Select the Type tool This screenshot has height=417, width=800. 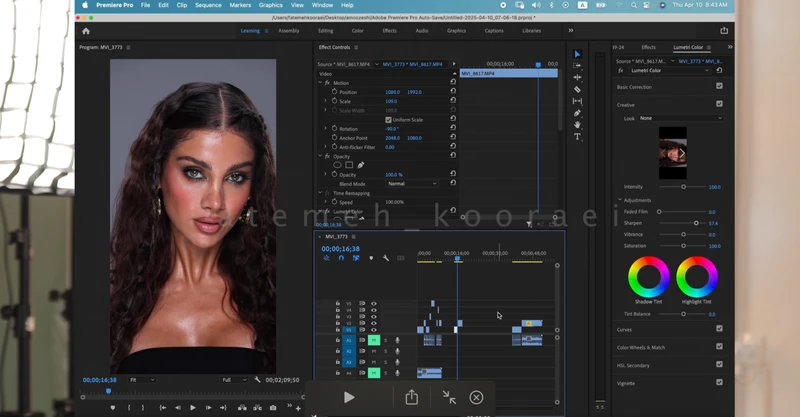pos(577,137)
